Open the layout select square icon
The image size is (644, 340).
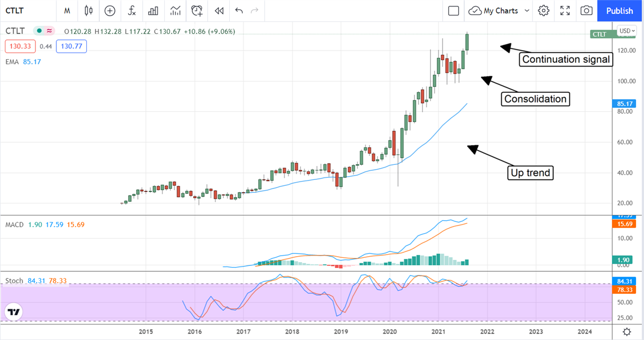click(453, 11)
